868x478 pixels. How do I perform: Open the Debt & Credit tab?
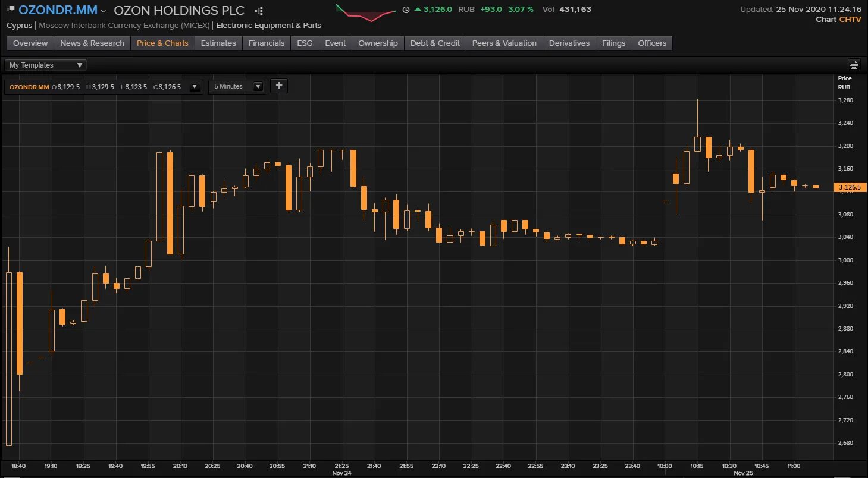click(435, 43)
